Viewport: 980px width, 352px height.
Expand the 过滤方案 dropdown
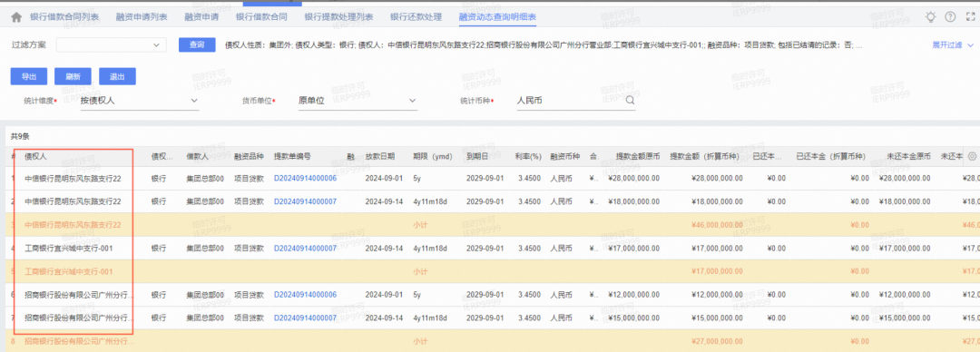point(112,45)
